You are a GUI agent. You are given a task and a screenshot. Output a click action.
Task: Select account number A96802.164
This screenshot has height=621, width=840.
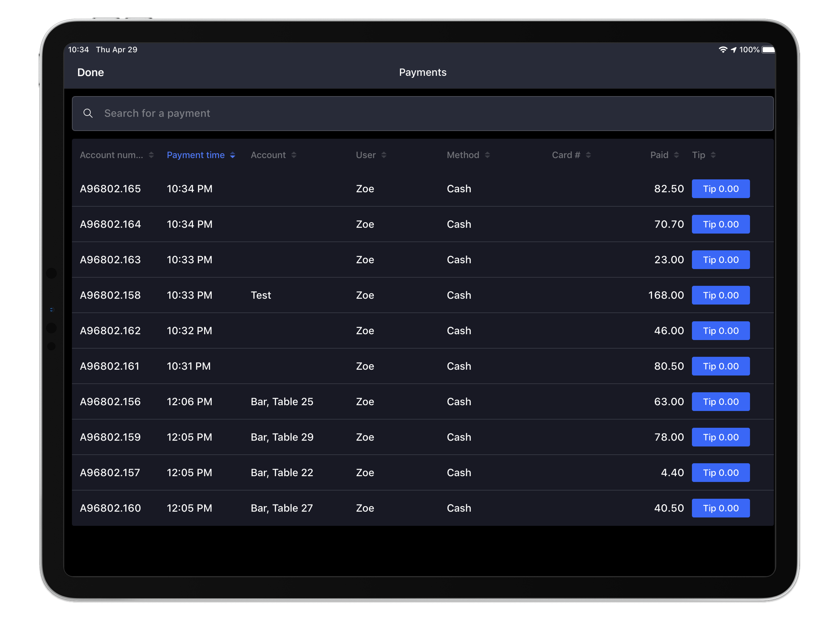[x=110, y=224]
